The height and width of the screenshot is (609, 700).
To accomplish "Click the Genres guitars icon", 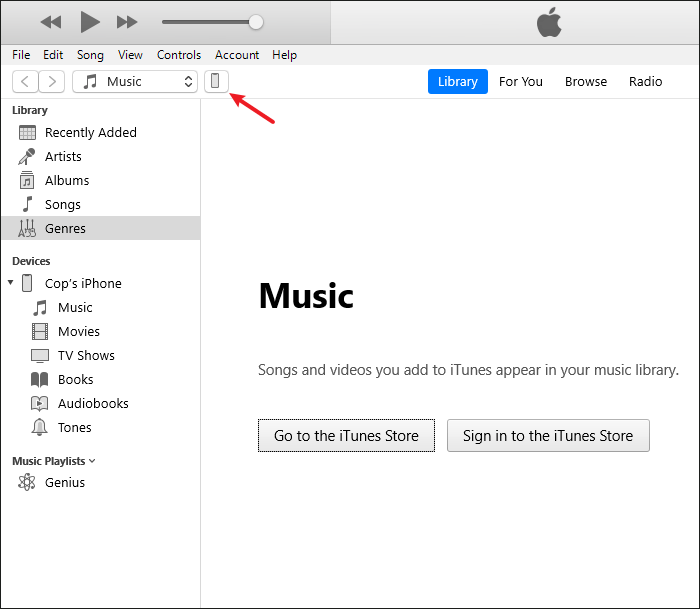I will click(27, 228).
